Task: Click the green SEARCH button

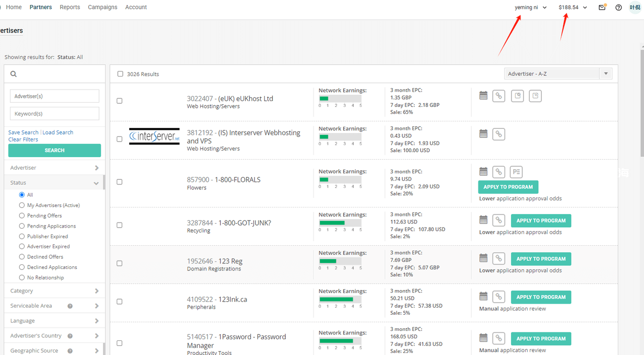Action: [54, 150]
